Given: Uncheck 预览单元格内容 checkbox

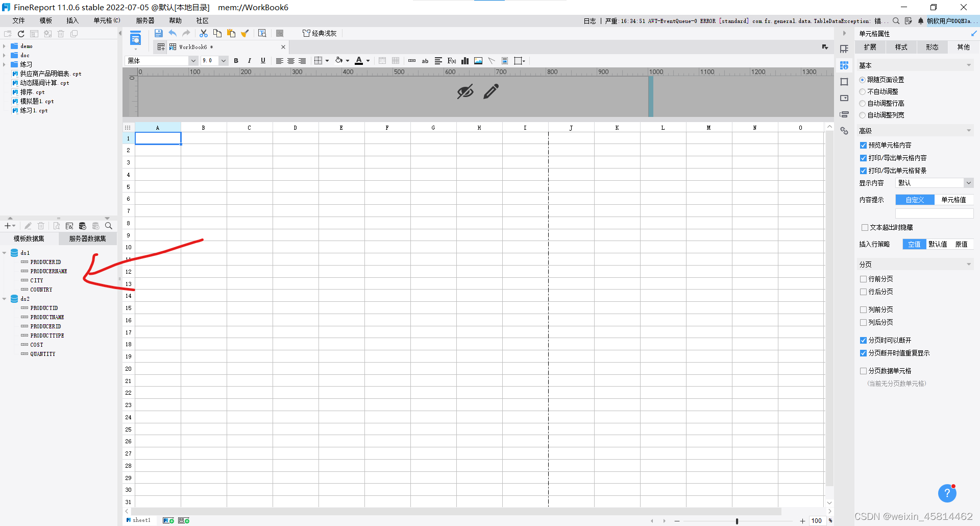Looking at the screenshot, I should click(863, 146).
